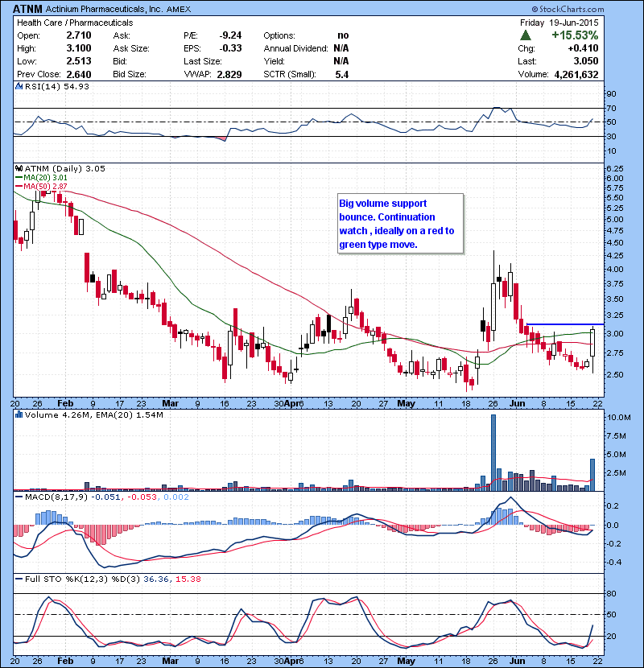Select the stochastic %K value 36.36
644x668 pixels.
pyautogui.click(x=155, y=579)
